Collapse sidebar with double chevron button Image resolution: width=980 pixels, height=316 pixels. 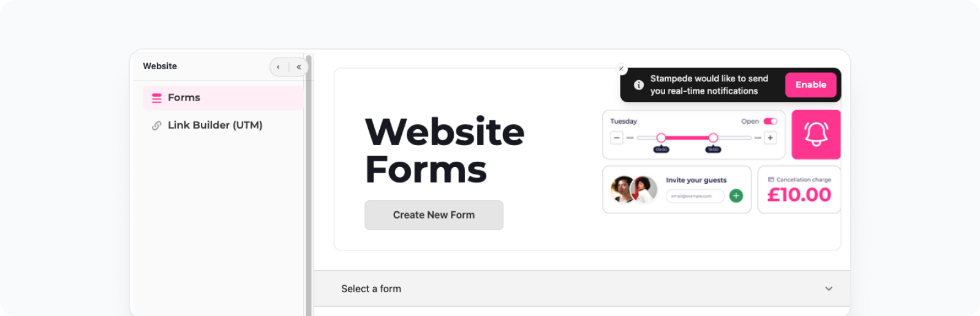[299, 67]
